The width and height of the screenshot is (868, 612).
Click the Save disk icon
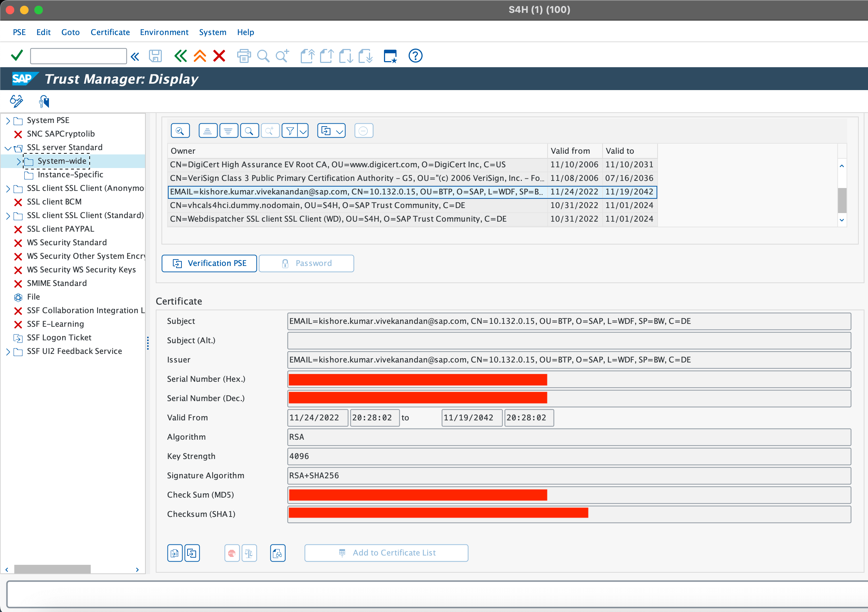tap(155, 56)
